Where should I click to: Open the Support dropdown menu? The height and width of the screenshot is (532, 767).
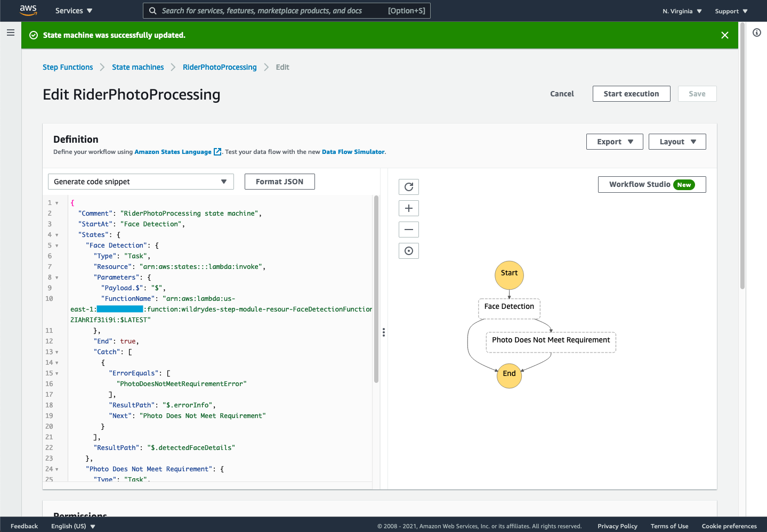pos(731,11)
